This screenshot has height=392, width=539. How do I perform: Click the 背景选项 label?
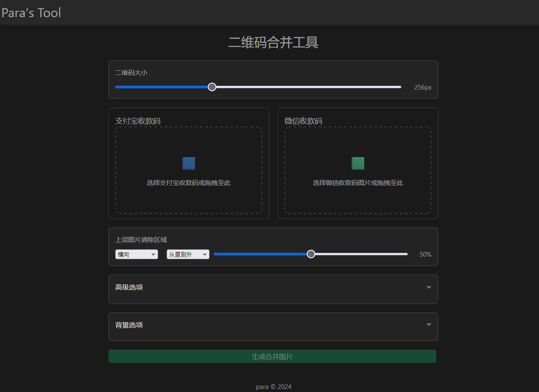(x=129, y=325)
